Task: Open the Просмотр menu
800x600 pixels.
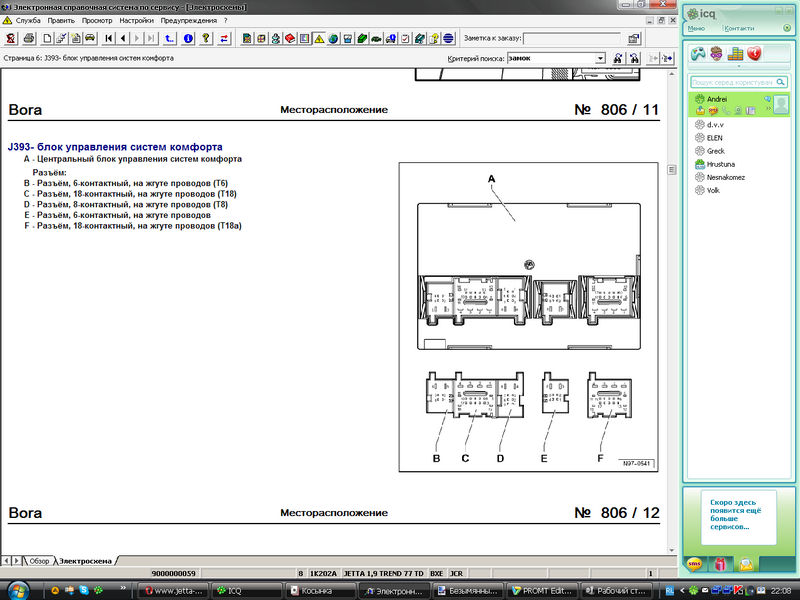Action: pos(97,20)
